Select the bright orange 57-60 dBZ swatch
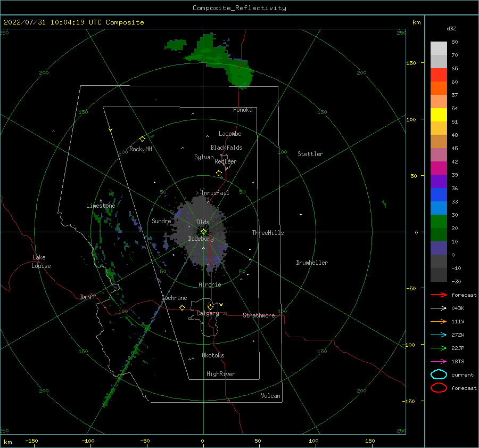 (x=439, y=88)
